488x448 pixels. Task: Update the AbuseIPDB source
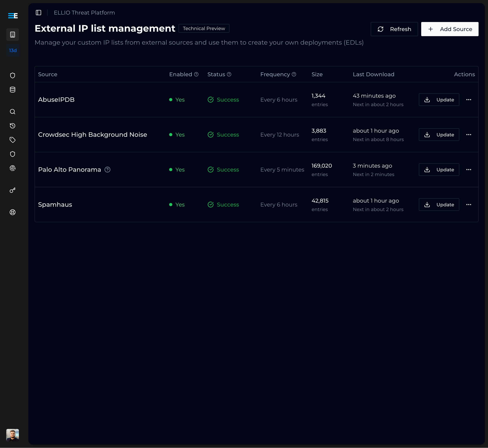(439, 100)
